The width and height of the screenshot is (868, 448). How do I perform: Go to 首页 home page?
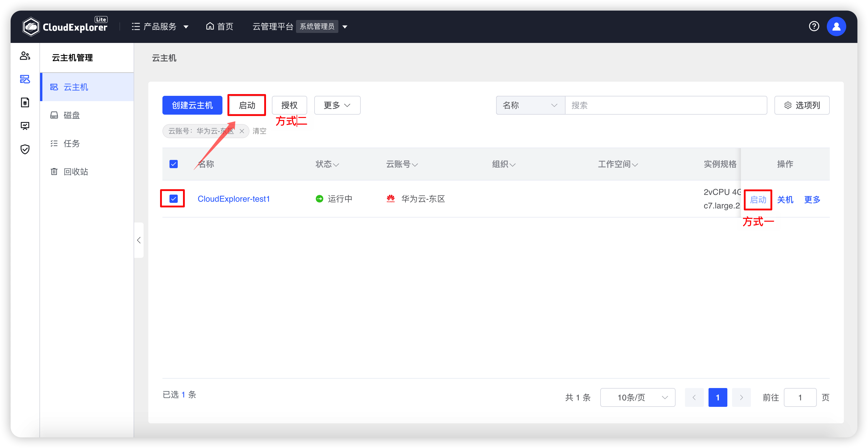click(220, 26)
